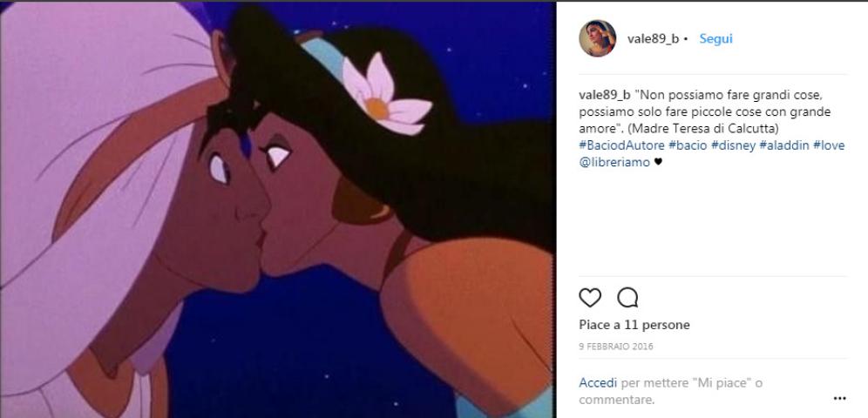Click the white flower in Jasmine's hair
The height and width of the screenshot is (418, 868).
tap(384, 95)
